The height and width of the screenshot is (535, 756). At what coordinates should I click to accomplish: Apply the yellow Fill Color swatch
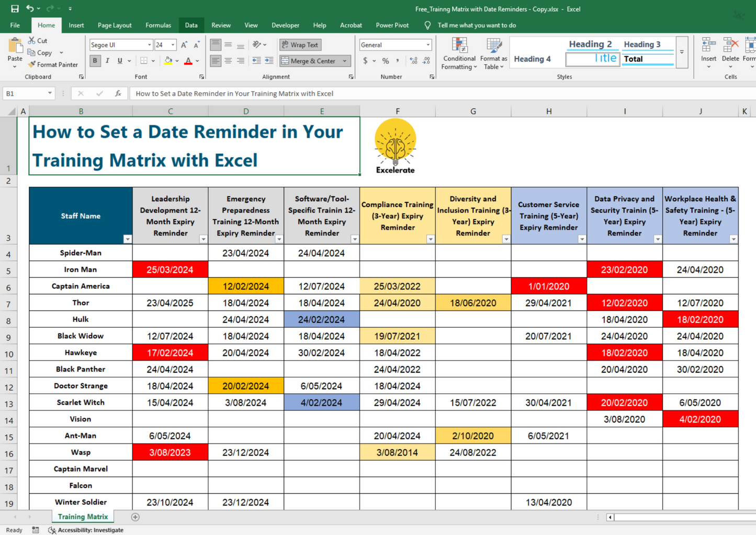point(168,61)
